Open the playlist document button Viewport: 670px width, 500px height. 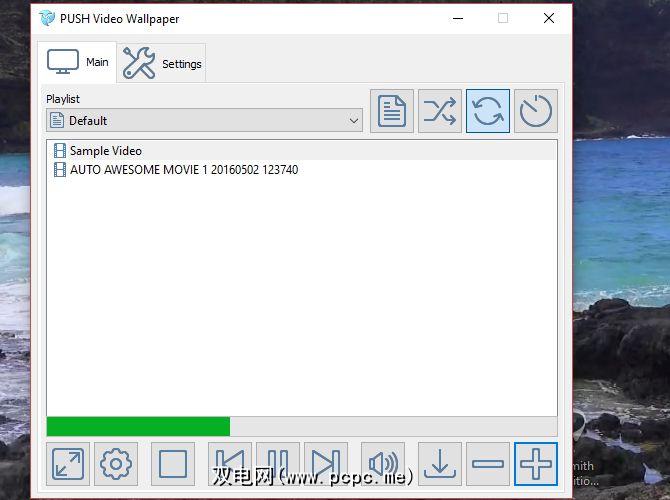[x=392, y=111]
